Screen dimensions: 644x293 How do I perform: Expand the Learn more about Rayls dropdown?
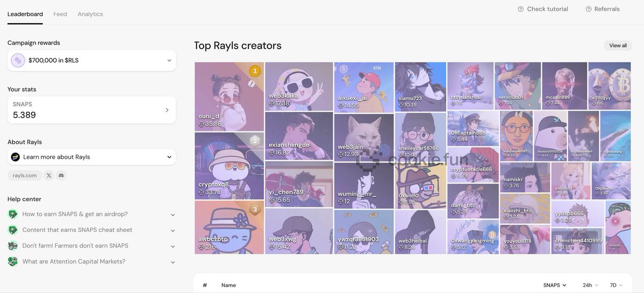(x=169, y=157)
